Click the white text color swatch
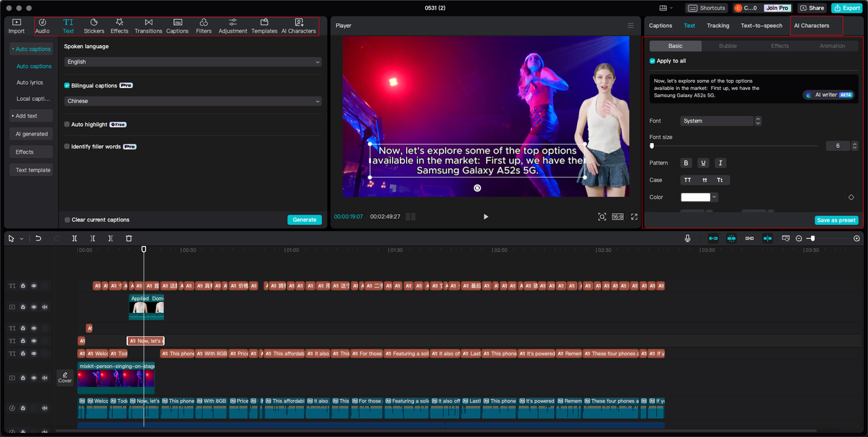The height and width of the screenshot is (437, 868). pos(695,197)
